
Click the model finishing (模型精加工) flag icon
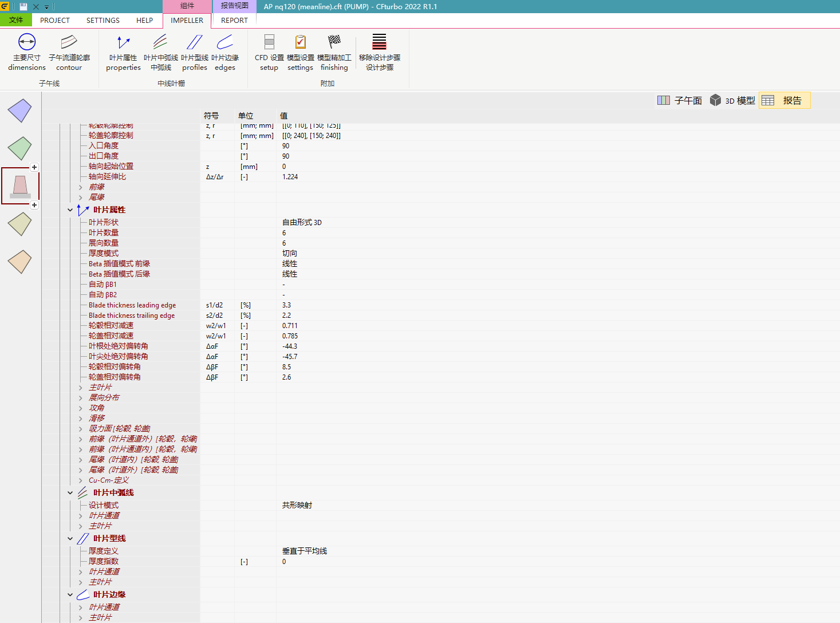(334, 52)
